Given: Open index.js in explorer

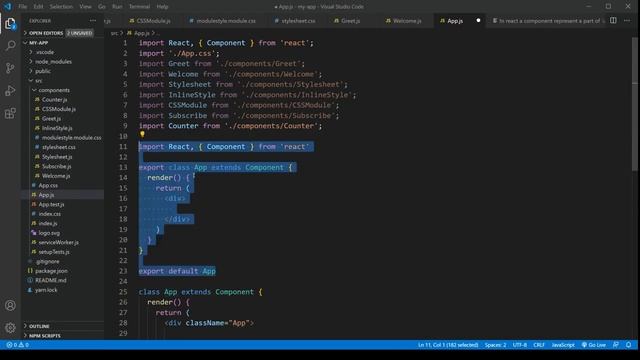Looking at the screenshot, I should [62, 223].
